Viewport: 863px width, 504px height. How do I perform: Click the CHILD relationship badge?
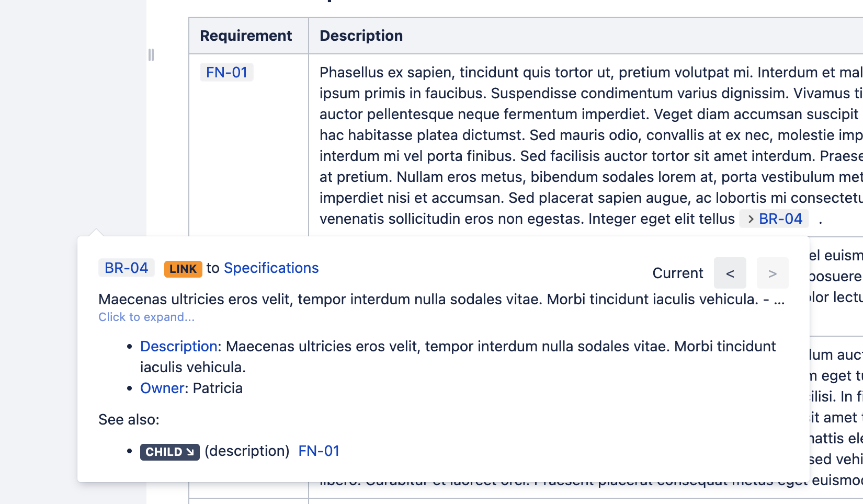tap(169, 452)
